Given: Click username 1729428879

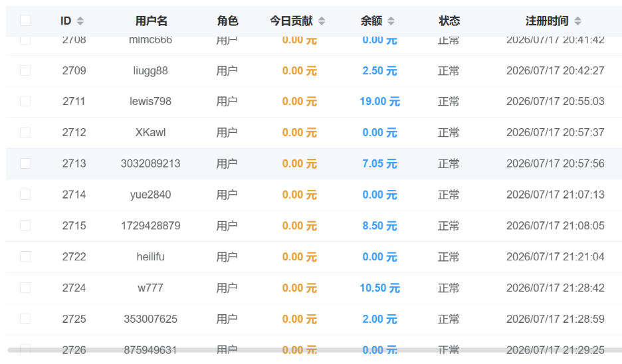Looking at the screenshot, I should (x=150, y=226).
